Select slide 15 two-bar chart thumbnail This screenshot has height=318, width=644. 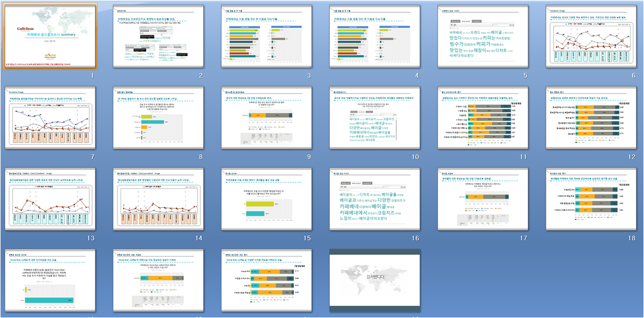tap(267, 199)
